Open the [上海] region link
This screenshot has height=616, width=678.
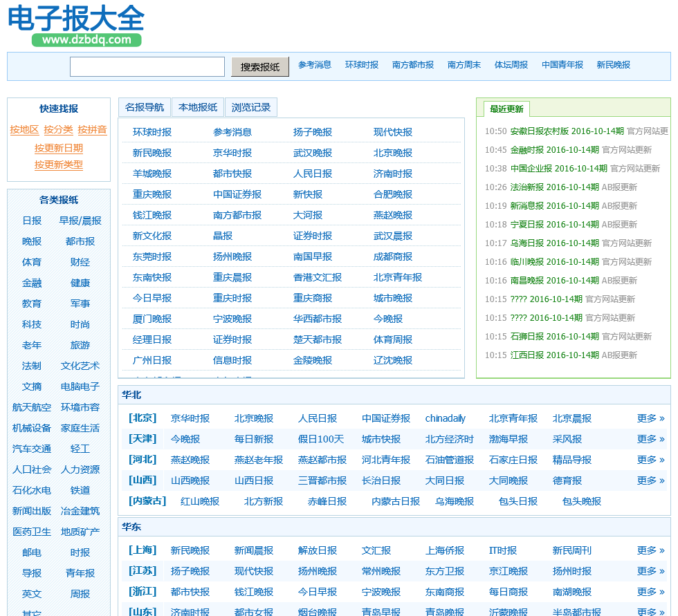143,550
